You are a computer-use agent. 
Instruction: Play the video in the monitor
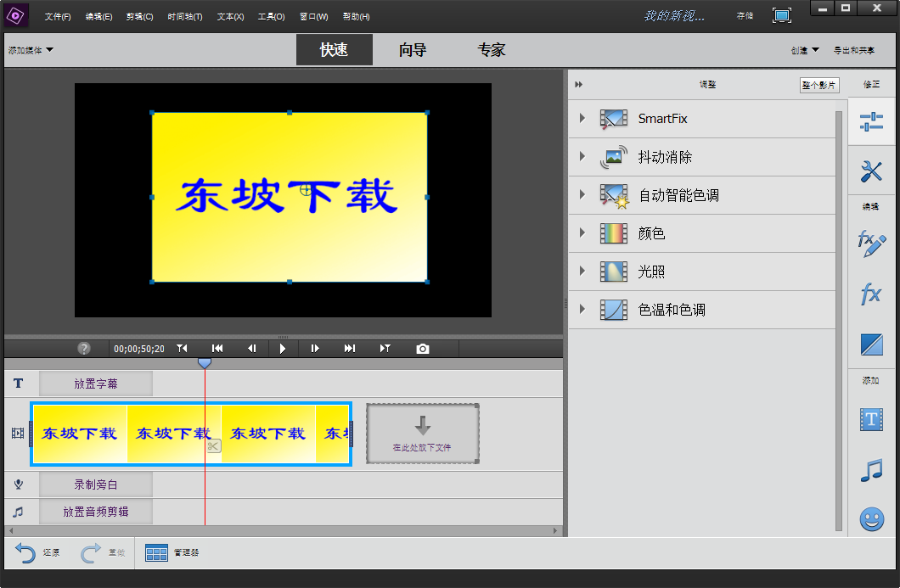(x=284, y=348)
